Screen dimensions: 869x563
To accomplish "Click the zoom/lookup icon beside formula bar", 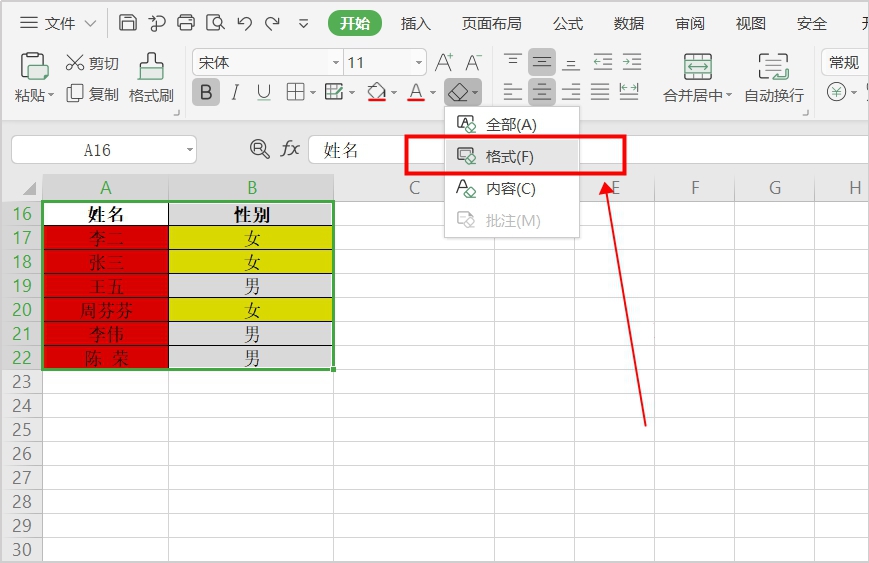I will click(259, 149).
